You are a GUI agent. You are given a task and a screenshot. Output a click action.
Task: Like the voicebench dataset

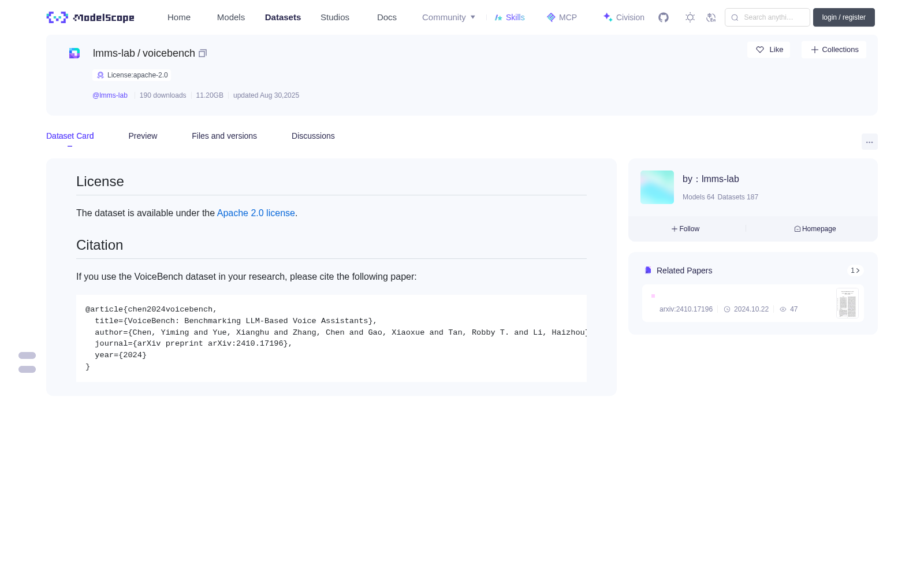click(x=769, y=50)
